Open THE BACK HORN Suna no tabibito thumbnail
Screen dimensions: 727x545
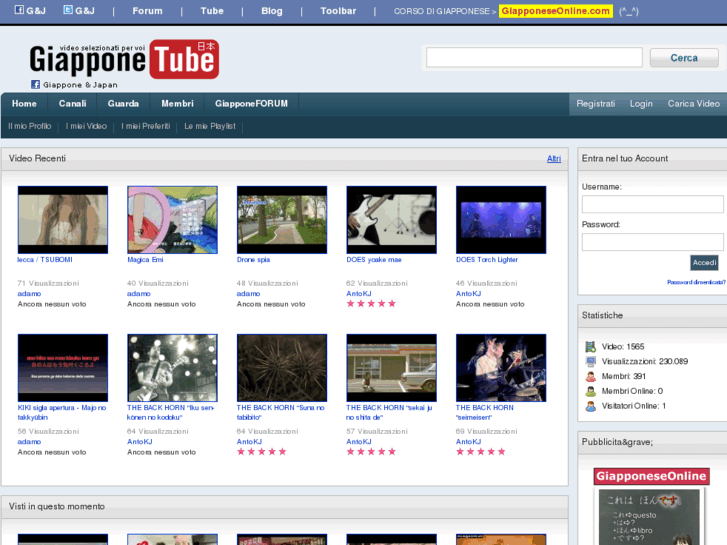[281, 368]
